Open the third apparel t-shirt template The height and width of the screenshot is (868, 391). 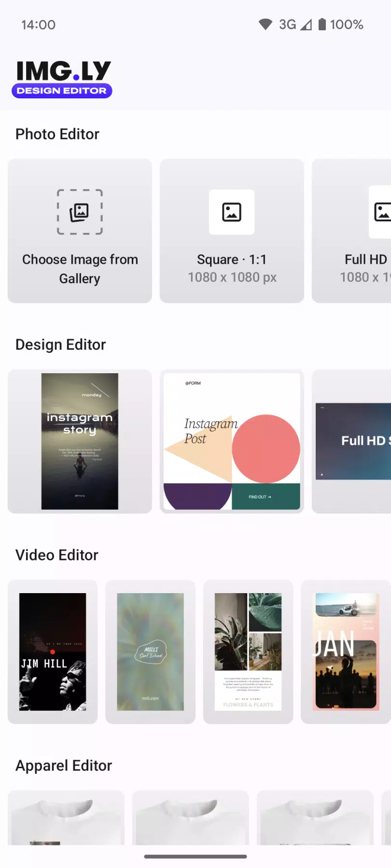315,817
